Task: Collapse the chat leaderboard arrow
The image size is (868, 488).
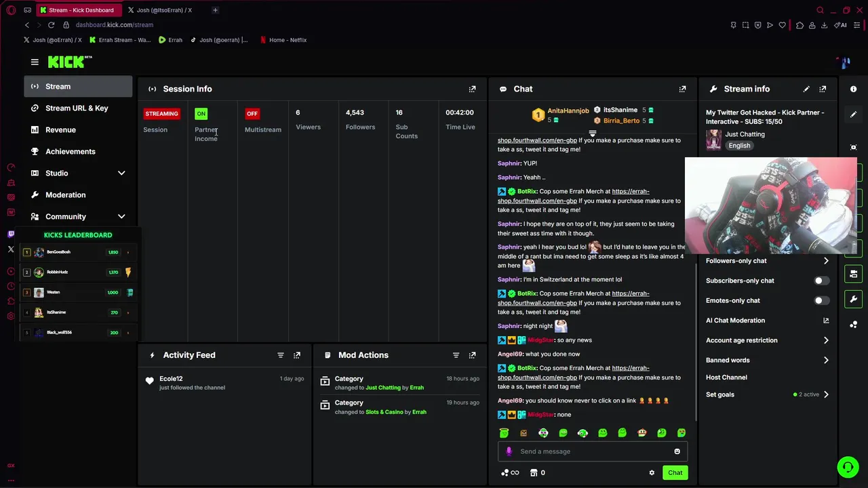Action: [x=592, y=134]
